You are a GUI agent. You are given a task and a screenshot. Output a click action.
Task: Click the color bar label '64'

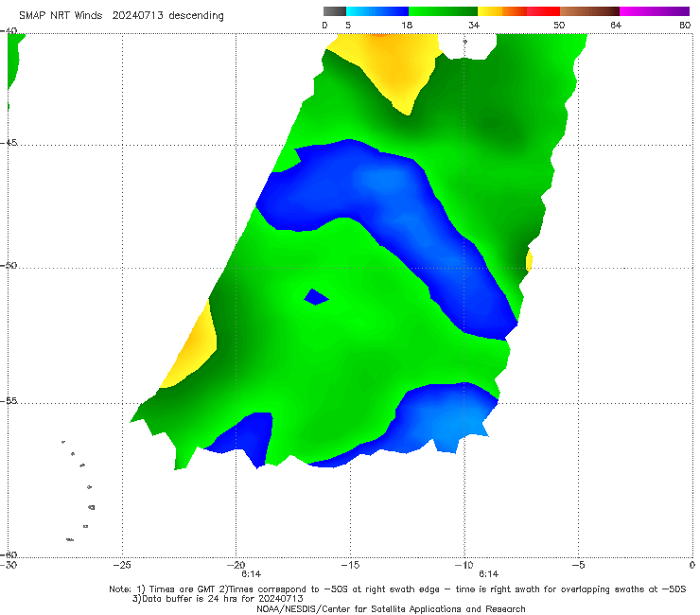click(x=616, y=25)
